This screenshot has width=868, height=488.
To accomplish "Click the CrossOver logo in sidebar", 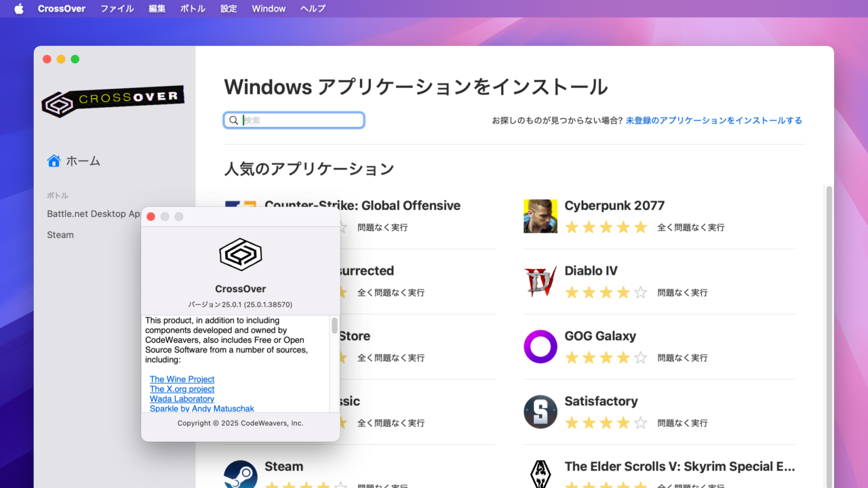I will [113, 101].
